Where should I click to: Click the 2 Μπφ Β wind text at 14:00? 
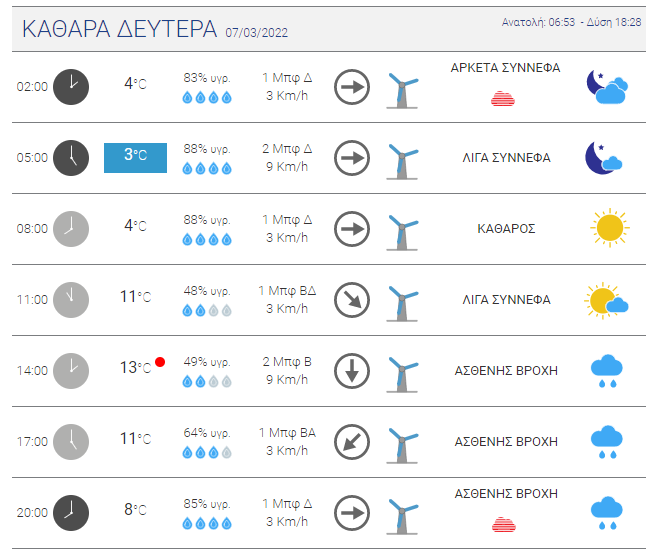point(287,361)
